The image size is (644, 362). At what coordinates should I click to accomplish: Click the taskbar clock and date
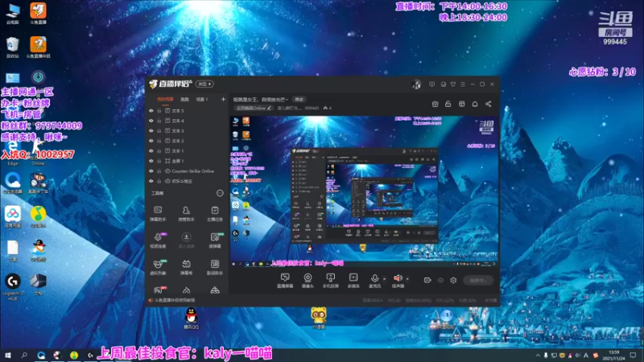(613, 355)
